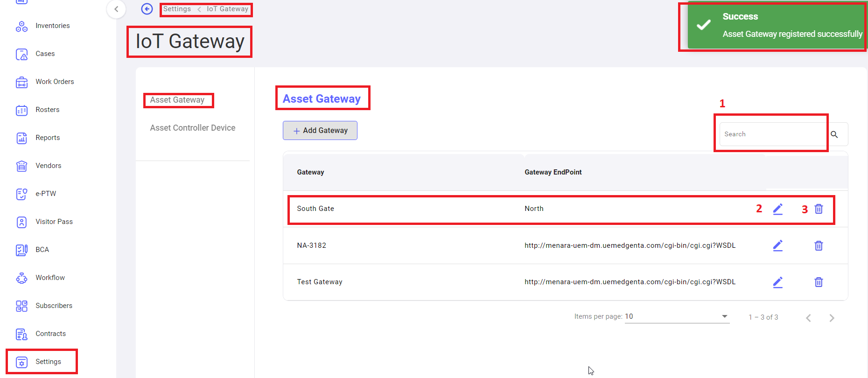Open Visitor Pass menu label
Viewport: 868px width, 378px height.
(54, 222)
